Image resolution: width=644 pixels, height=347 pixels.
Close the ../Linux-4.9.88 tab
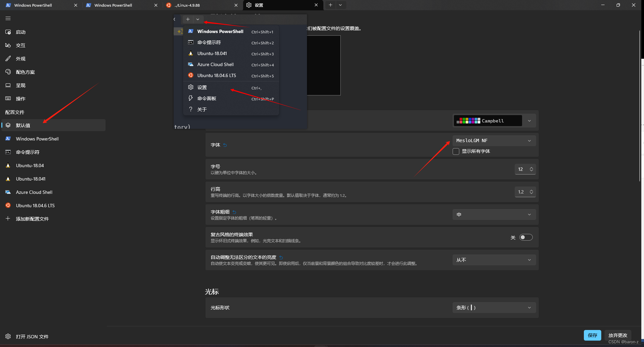pyautogui.click(x=236, y=5)
